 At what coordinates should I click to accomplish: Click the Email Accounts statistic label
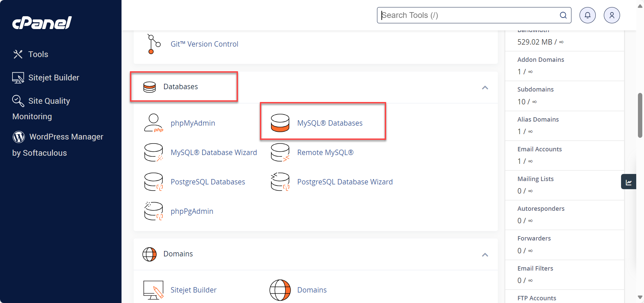pyautogui.click(x=539, y=149)
